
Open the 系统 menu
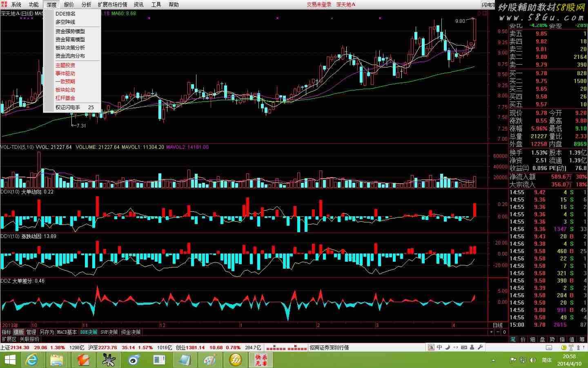(x=16, y=4)
